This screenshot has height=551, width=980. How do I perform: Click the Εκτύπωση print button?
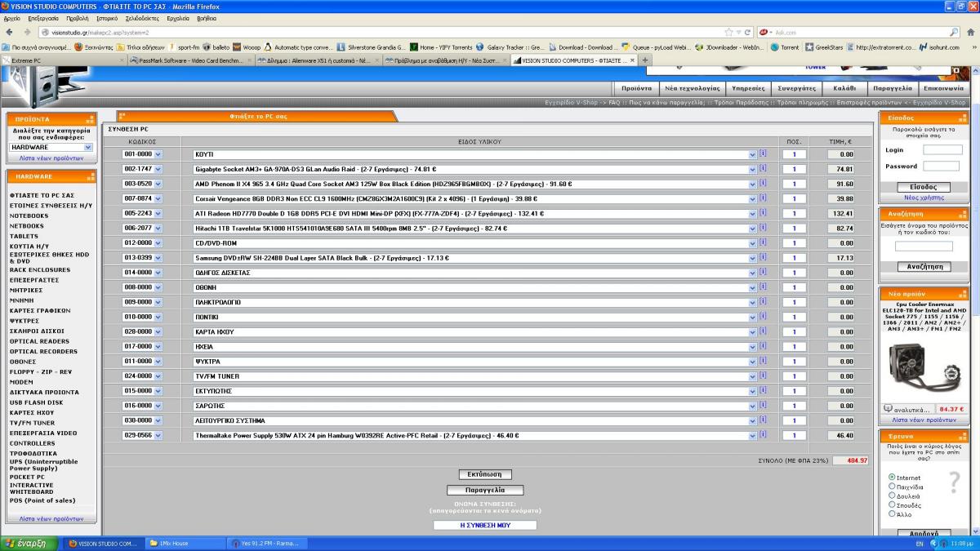(484, 473)
